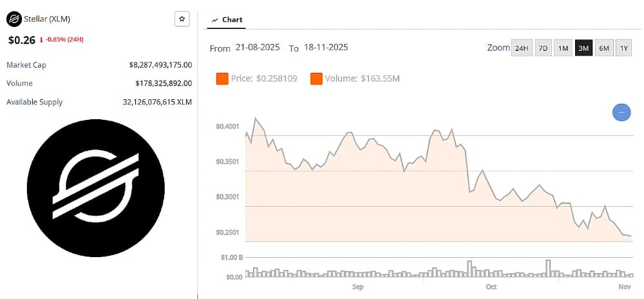Click the blue minus zoom-out circle
The image size is (644, 299).
pos(621,113)
